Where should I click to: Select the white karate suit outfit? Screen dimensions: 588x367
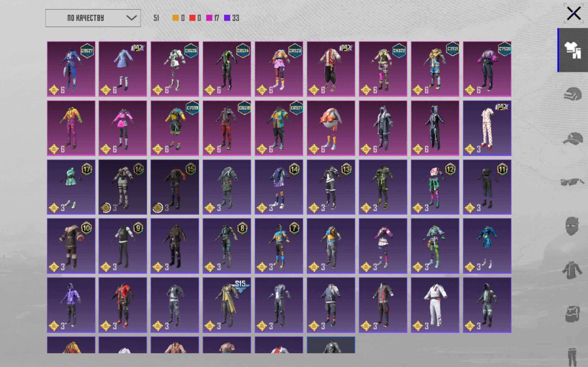coord(435,305)
